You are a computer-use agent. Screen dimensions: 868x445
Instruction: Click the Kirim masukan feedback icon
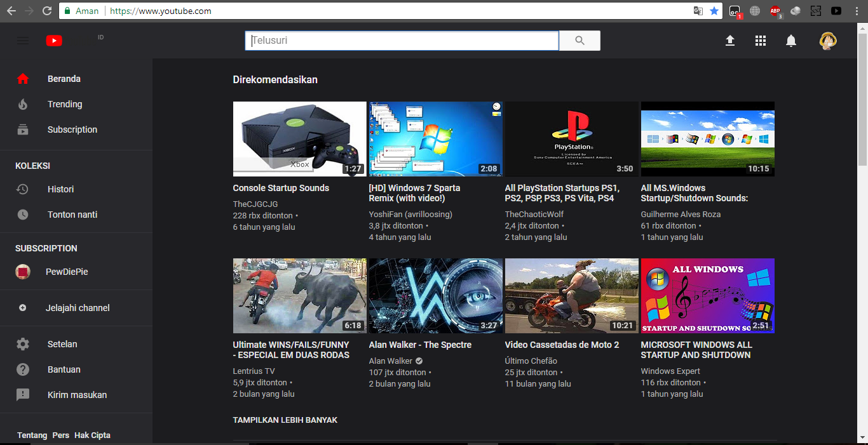click(x=23, y=395)
